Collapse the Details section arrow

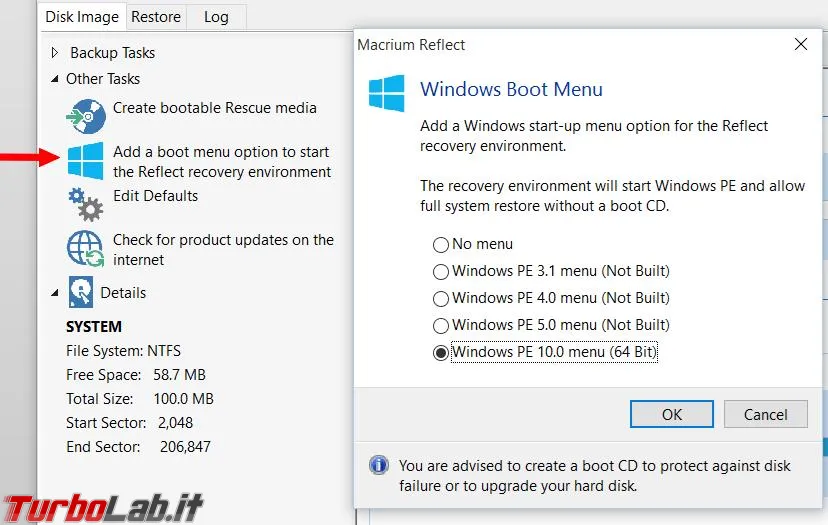coord(55,293)
